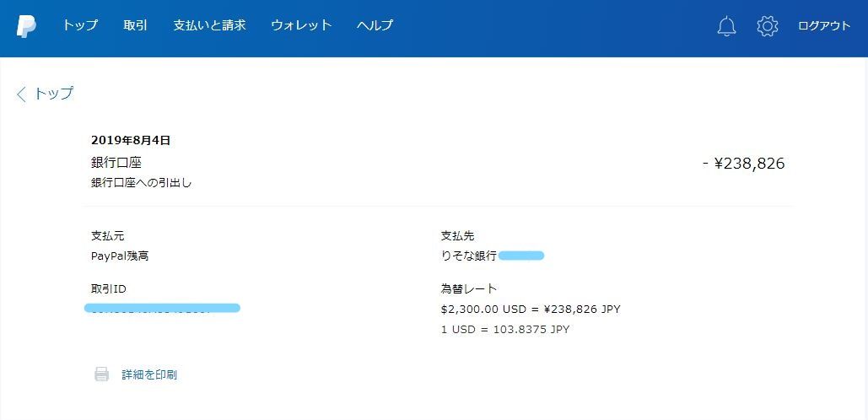The width and height of the screenshot is (868, 420).
Task: Open the ウォレット menu item
Action: tap(301, 25)
